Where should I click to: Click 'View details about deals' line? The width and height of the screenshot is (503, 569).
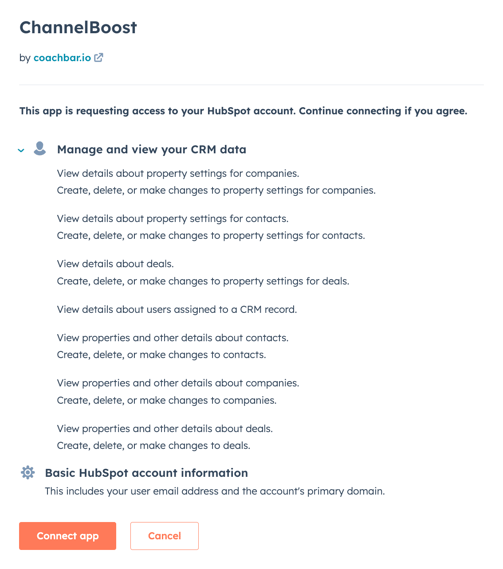tap(115, 264)
